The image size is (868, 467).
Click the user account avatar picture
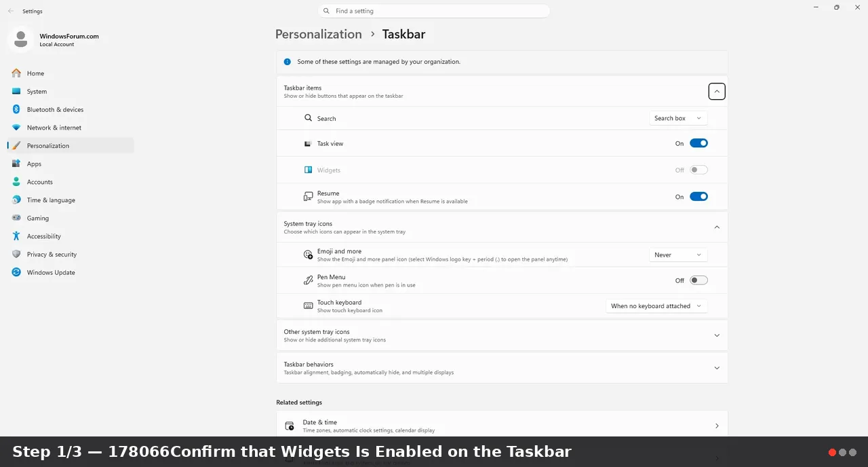pyautogui.click(x=20, y=39)
